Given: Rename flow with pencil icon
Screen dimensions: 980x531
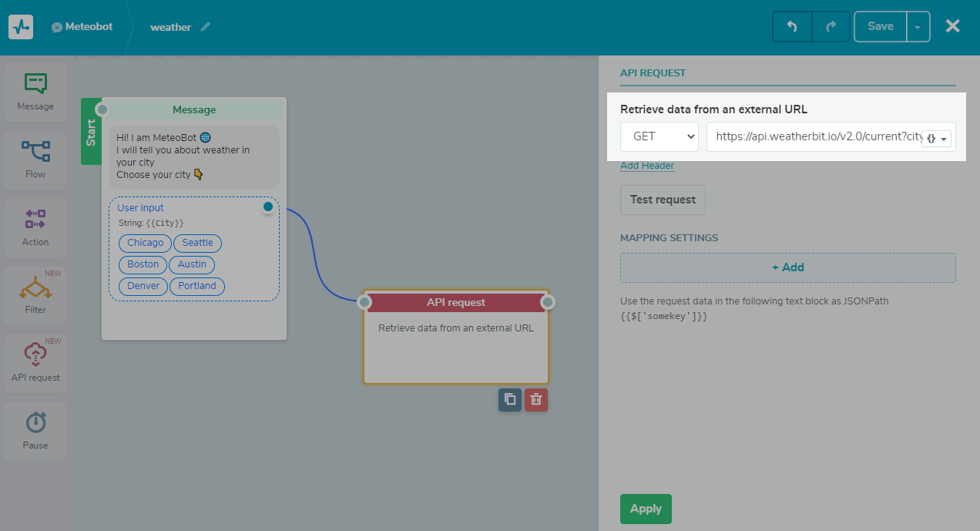Looking at the screenshot, I should pos(205,27).
